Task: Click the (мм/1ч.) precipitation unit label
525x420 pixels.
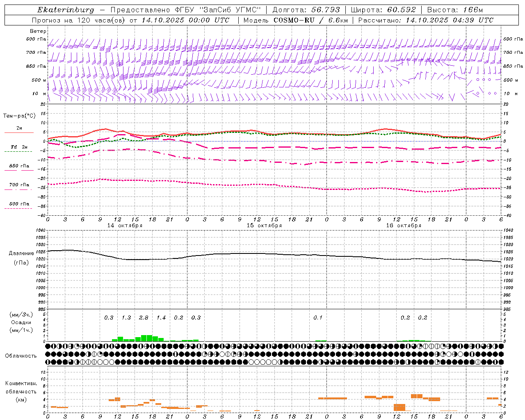Action: click(21, 330)
